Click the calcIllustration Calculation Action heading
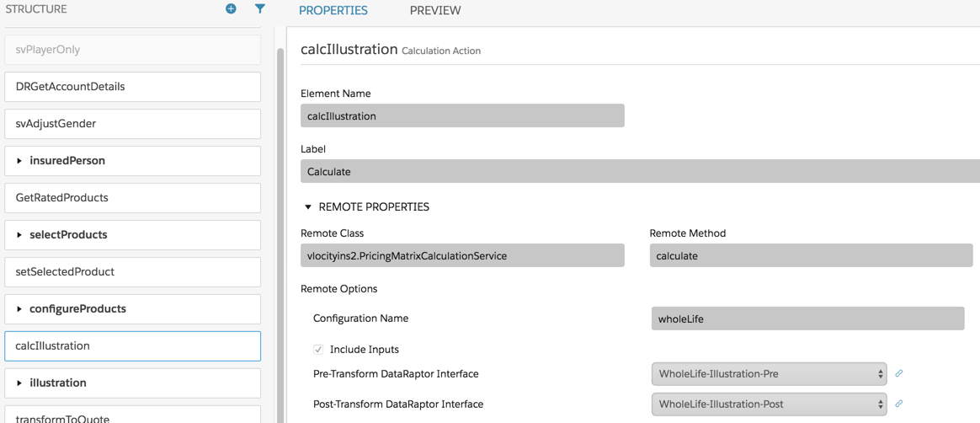Image resolution: width=980 pixels, height=423 pixels. 391,50
